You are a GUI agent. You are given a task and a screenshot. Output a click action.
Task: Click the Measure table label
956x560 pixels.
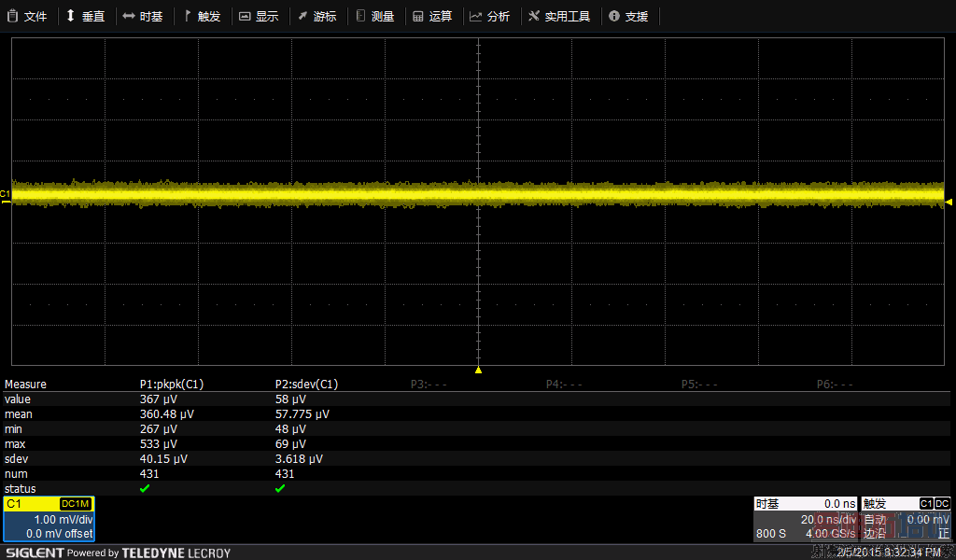(25, 385)
